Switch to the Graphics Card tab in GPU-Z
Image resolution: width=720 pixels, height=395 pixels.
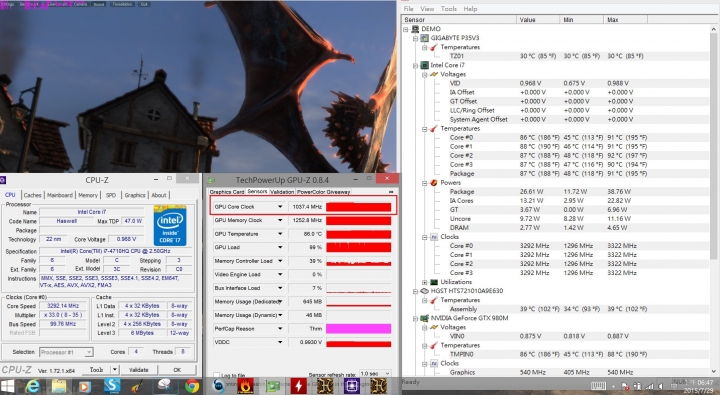point(226,192)
